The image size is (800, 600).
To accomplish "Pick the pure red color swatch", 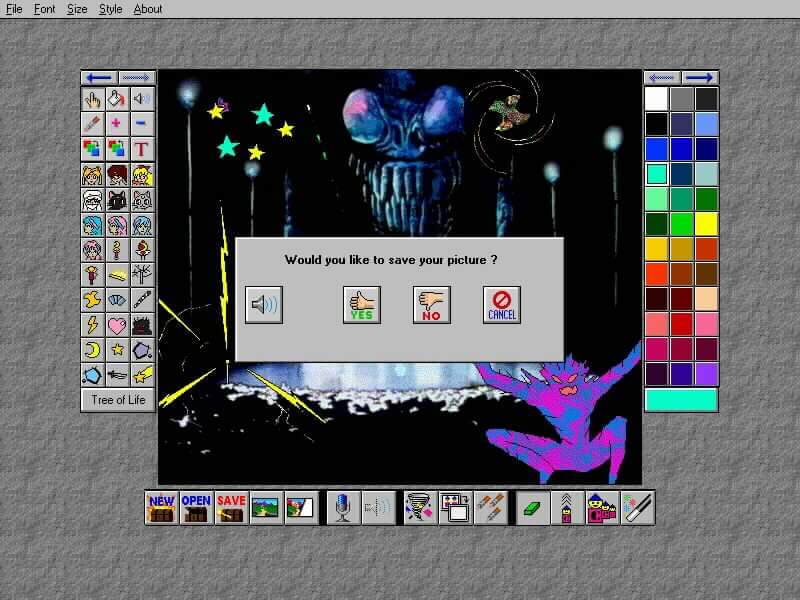I will [x=682, y=324].
